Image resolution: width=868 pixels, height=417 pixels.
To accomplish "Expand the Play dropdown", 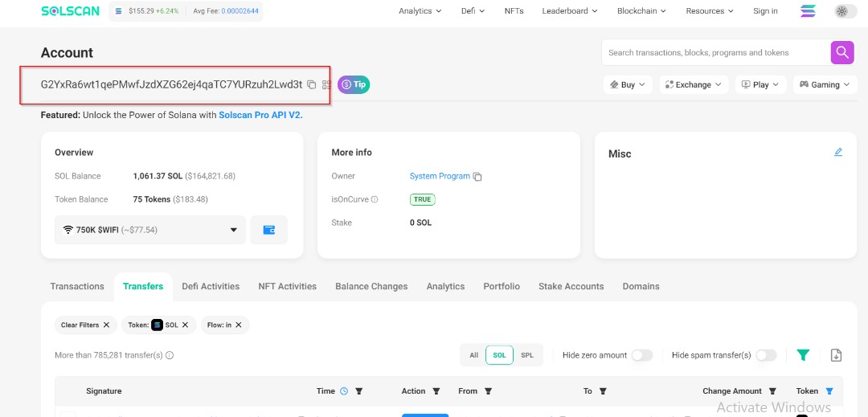I will [x=760, y=84].
